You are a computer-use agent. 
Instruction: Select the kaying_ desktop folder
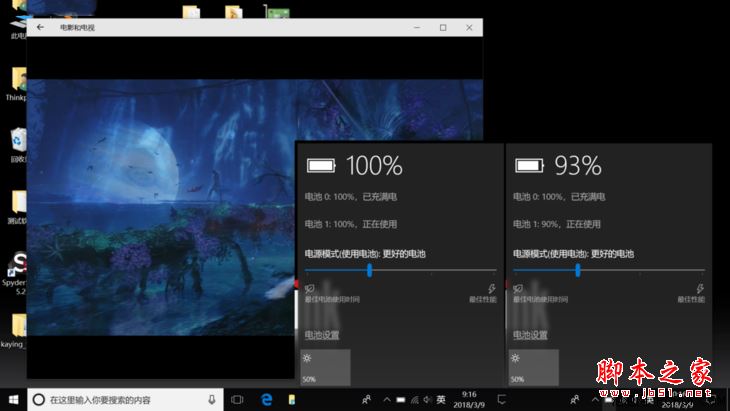tap(14, 331)
